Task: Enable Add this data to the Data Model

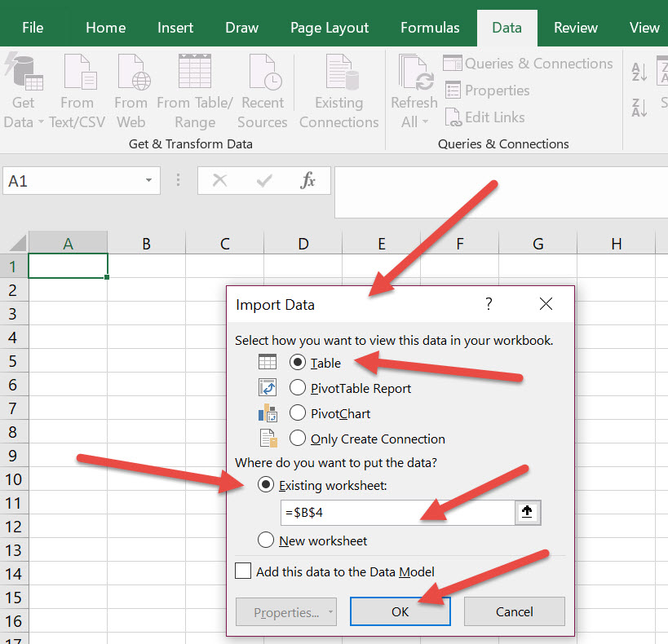Action: [243, 571]
